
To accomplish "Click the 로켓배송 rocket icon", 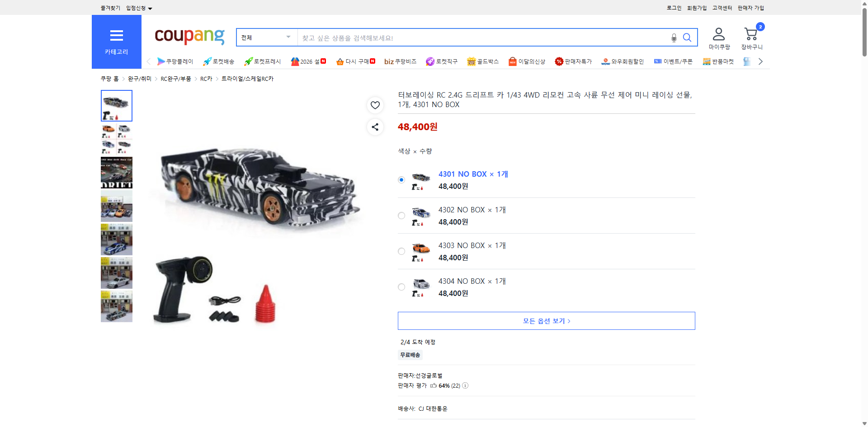I will [207, 61].
